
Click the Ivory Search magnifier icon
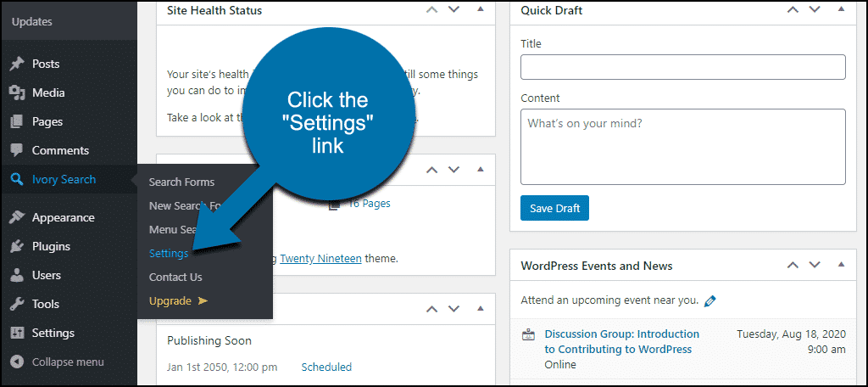click(x=16, y=180)
